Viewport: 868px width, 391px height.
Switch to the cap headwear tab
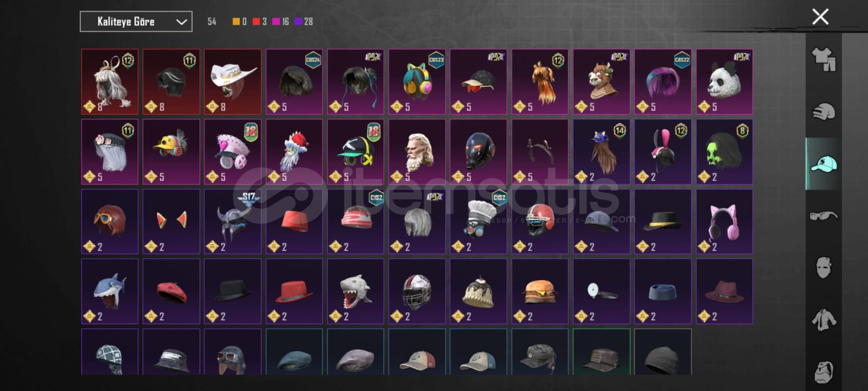pyautogui.click(x=824, y=163)
